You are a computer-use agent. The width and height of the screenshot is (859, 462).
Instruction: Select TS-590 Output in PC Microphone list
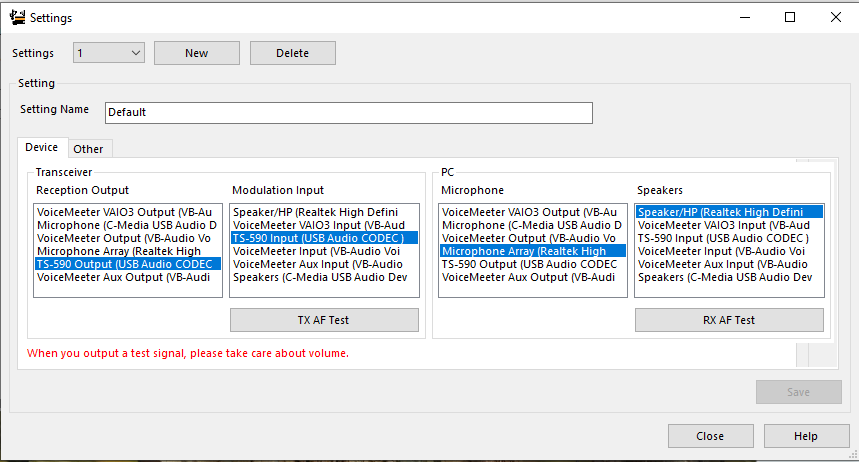pos(532,264)
